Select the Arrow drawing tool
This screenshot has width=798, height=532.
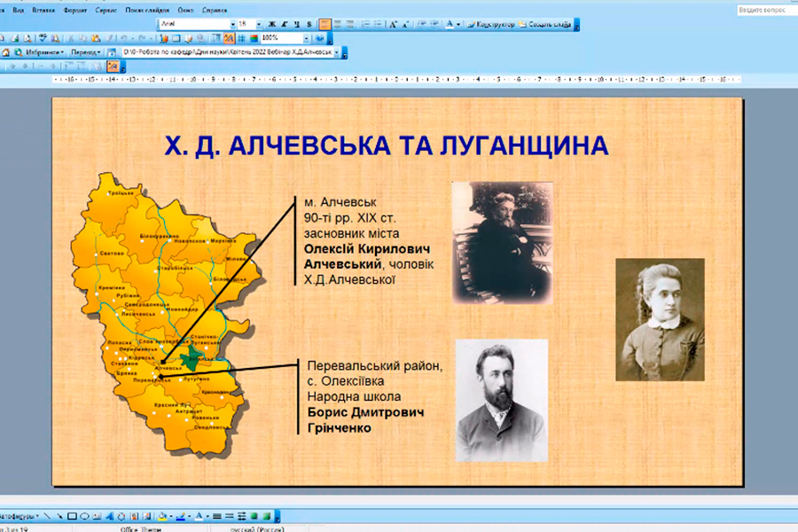click(60, 515)
